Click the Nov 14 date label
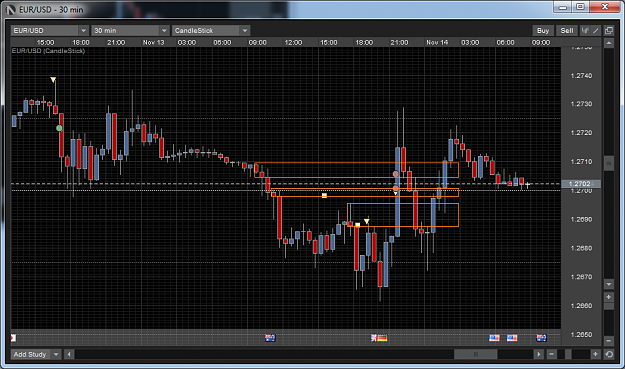The width and height of the screenshot is (625, 369). 437,42
